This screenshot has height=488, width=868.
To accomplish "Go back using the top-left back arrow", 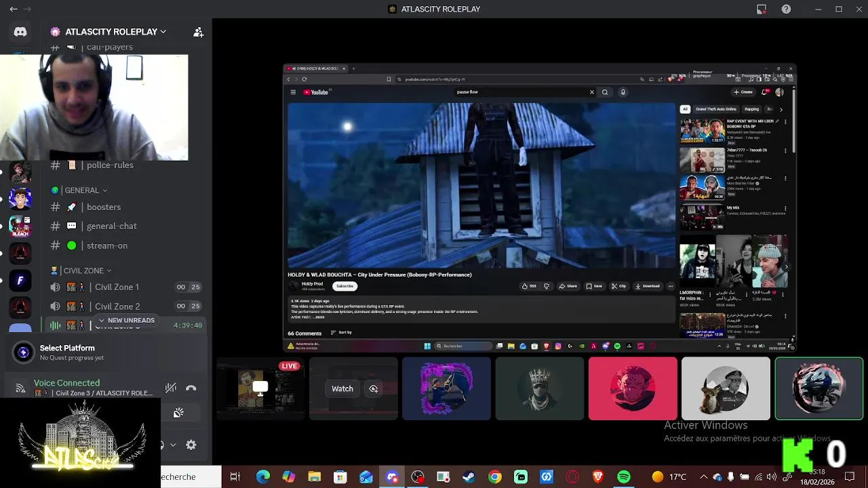I will pyautogui.click(x=14, y=9).
